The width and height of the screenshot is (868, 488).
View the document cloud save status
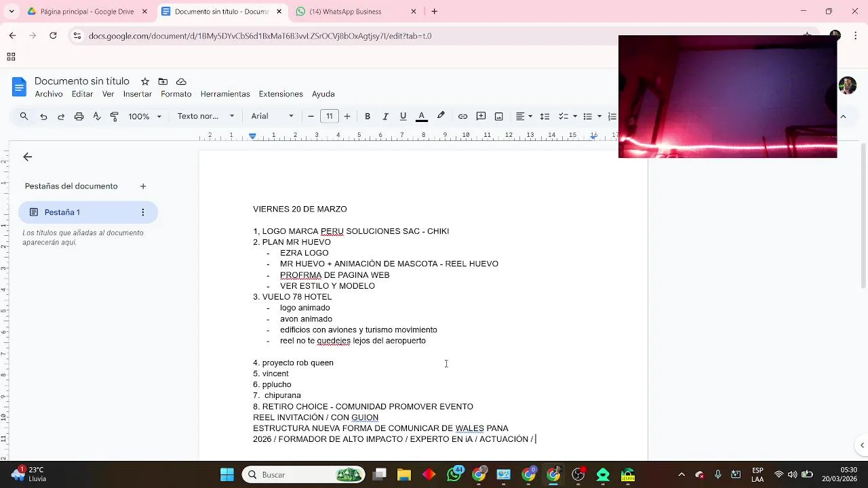pyautogui.click(x=181, y=81)
